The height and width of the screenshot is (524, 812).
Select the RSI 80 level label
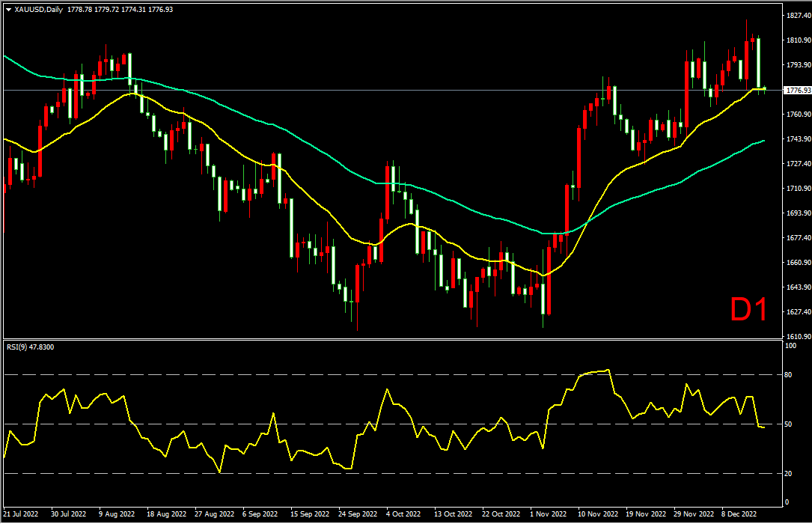tap(787, 374)
